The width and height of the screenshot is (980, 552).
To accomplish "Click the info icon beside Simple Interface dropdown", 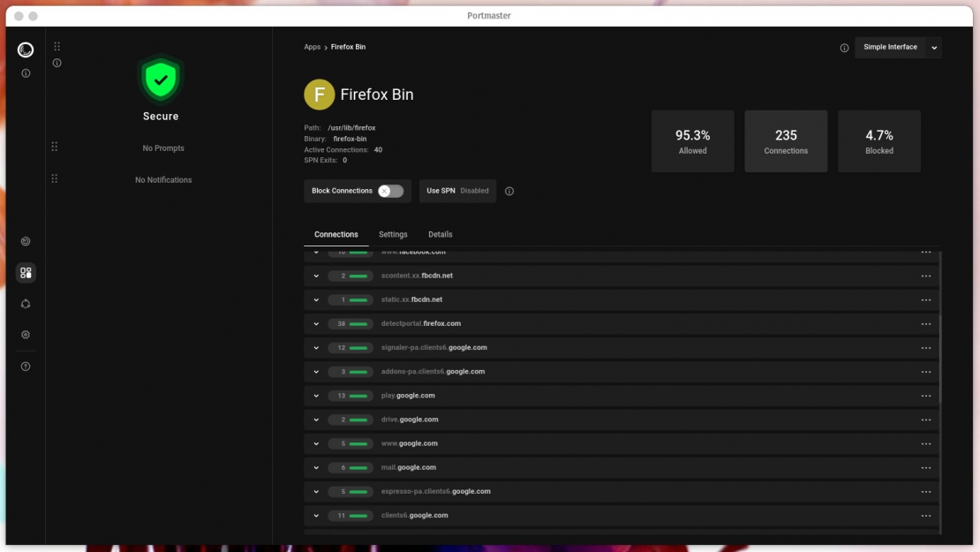I will (845, 48).
